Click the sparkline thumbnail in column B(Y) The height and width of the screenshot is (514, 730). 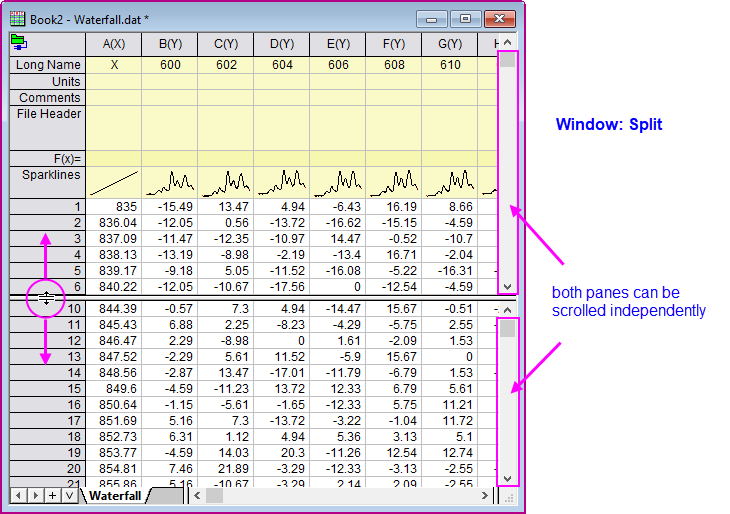click(x=170, y=182)
